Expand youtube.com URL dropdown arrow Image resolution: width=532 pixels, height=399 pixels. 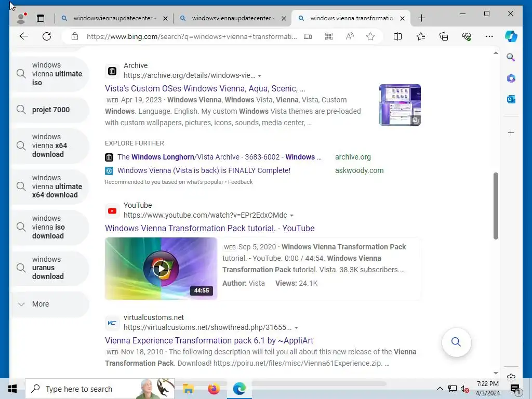point(292,216)
